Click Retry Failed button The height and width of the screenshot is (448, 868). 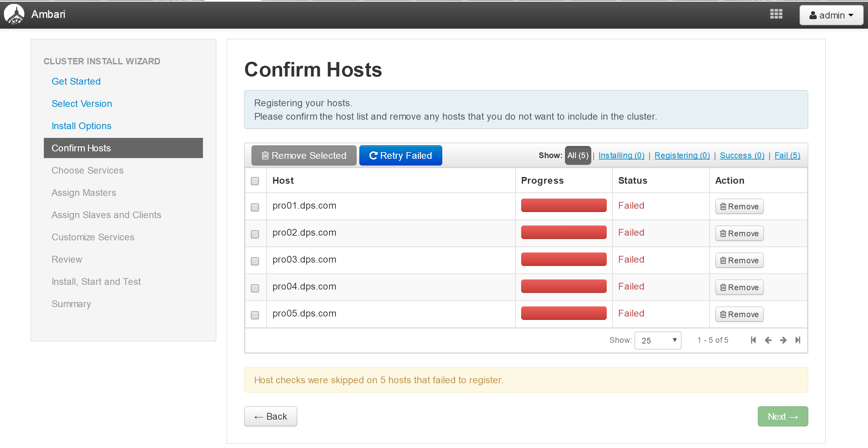pos(400,155)
